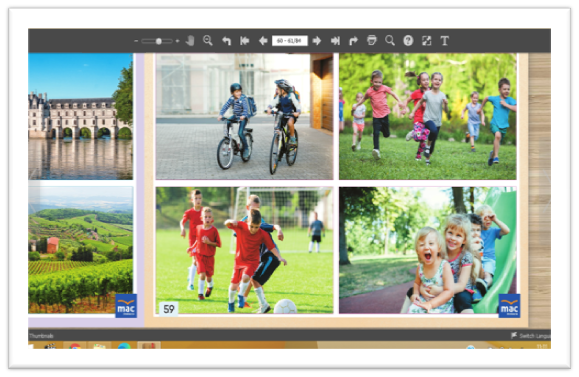Click Switch Language button
The width and height of the screenshot is (579, 377).
click(x=535, y=336)
